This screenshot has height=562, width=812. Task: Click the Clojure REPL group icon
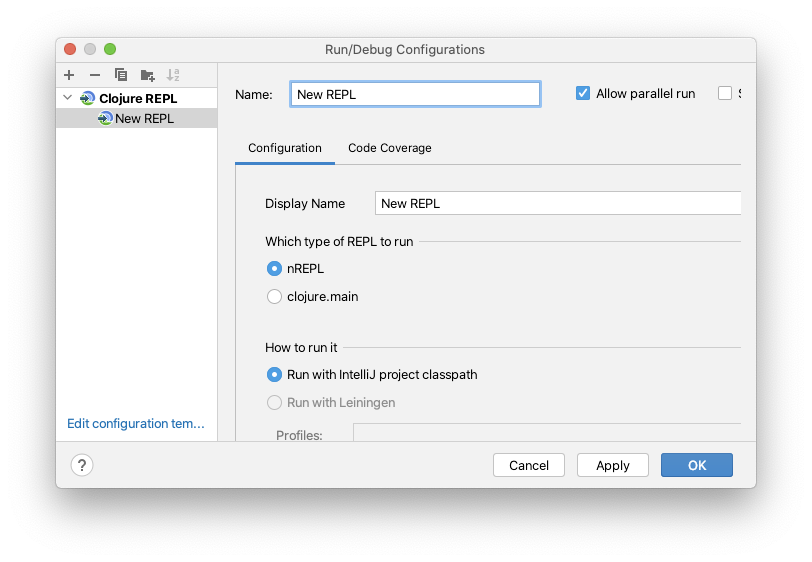[88, 98]
